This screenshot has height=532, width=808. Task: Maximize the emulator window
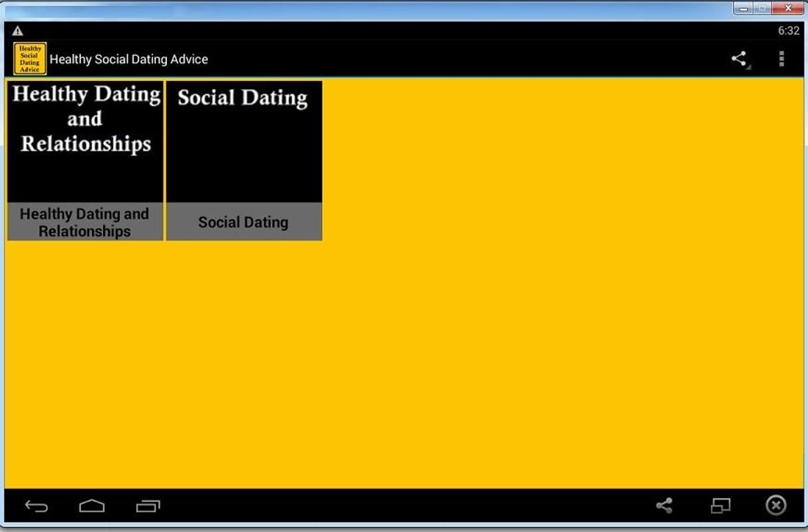click(762, 9)
